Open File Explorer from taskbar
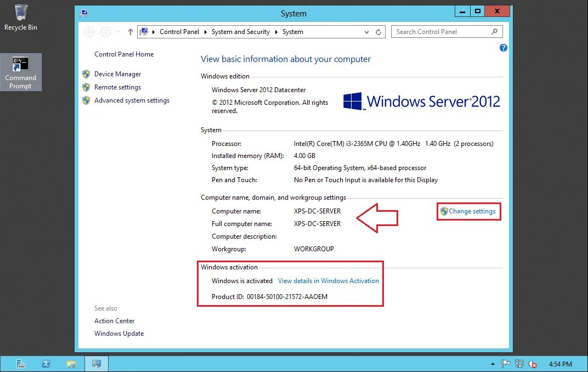The height and width of the screenshot is (372, 588). click(x=71, y=364)
